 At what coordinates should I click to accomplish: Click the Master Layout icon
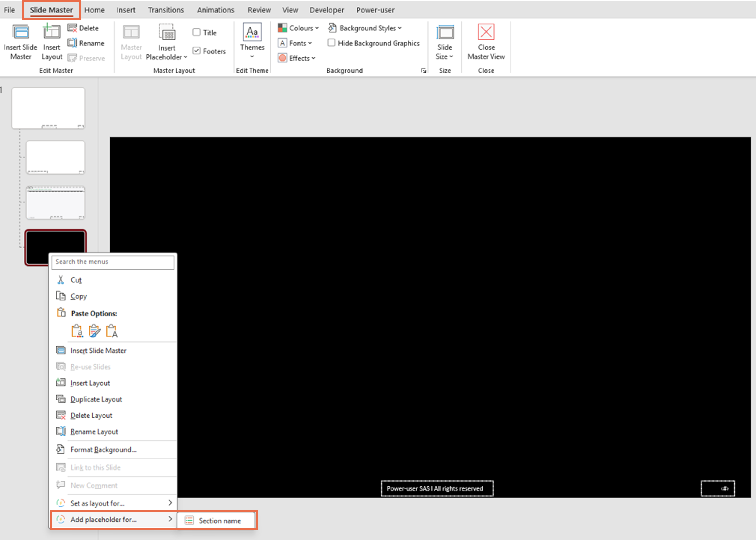131,32
